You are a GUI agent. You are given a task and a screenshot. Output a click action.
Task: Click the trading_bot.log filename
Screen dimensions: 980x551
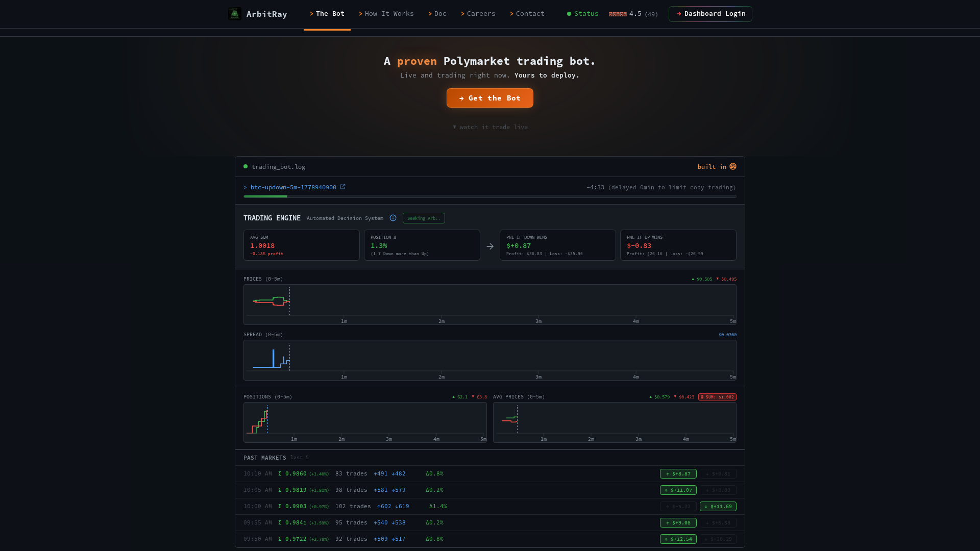(x=279, y=167)
